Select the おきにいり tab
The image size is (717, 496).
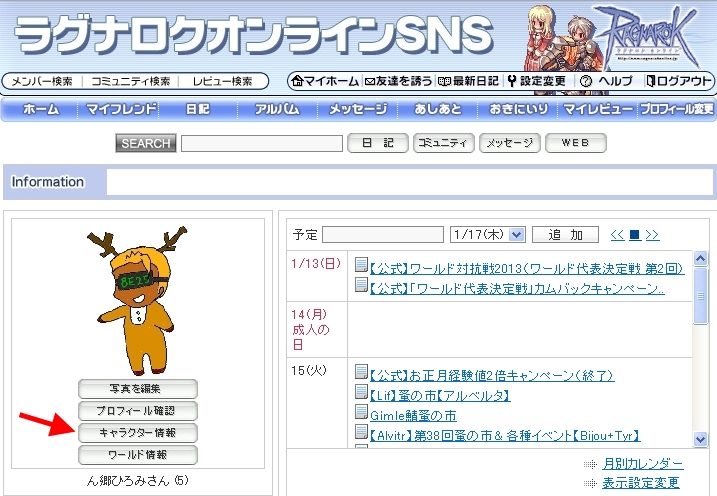point(518,109)
